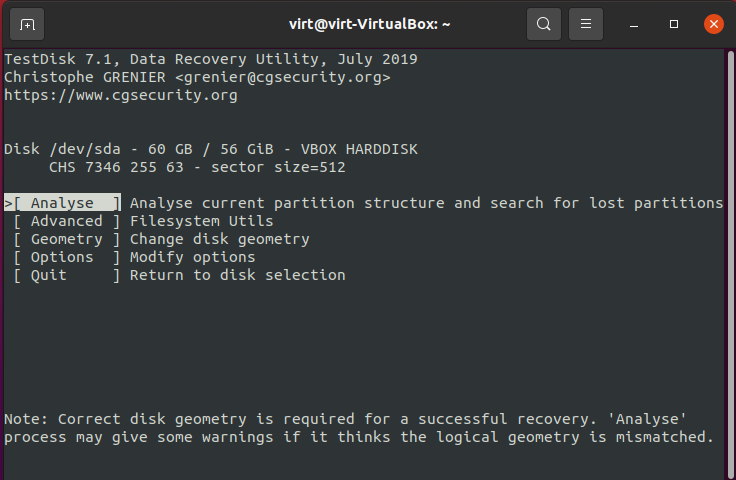The height and width of the screenshot is (480, 736).
Task: Click the https://www.cgsecurity.org URL
Action: click(x=121, y=95)
